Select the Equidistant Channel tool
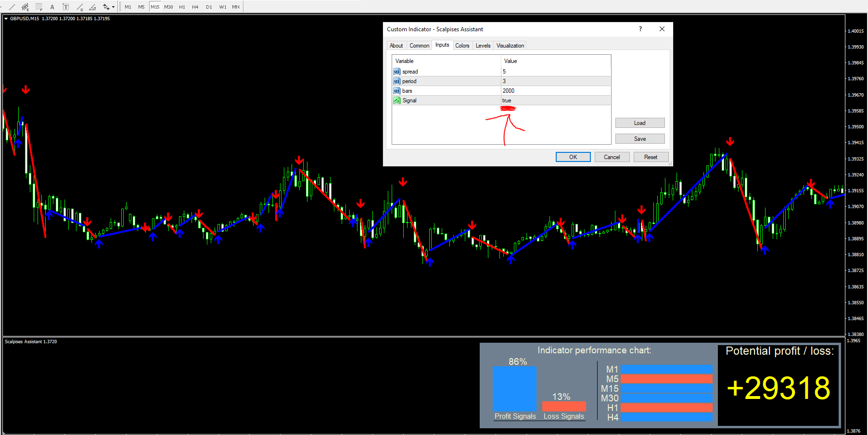 pos(25,7)
